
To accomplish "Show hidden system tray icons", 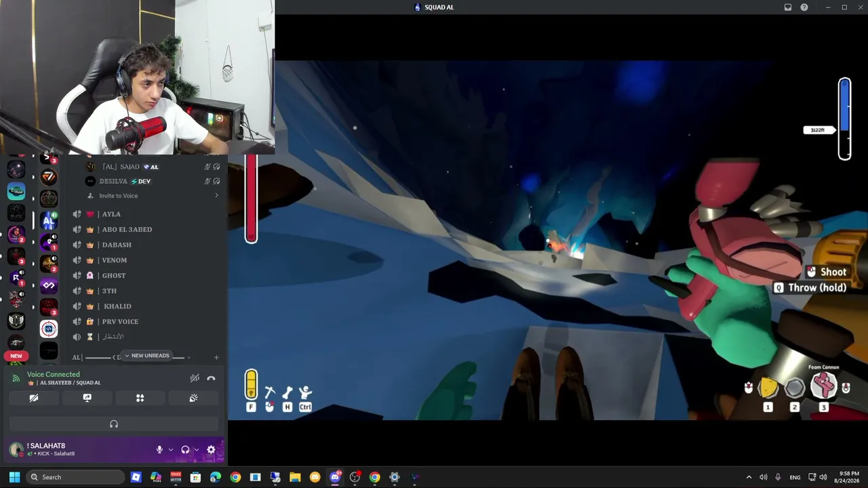I will tap(749, 477).
